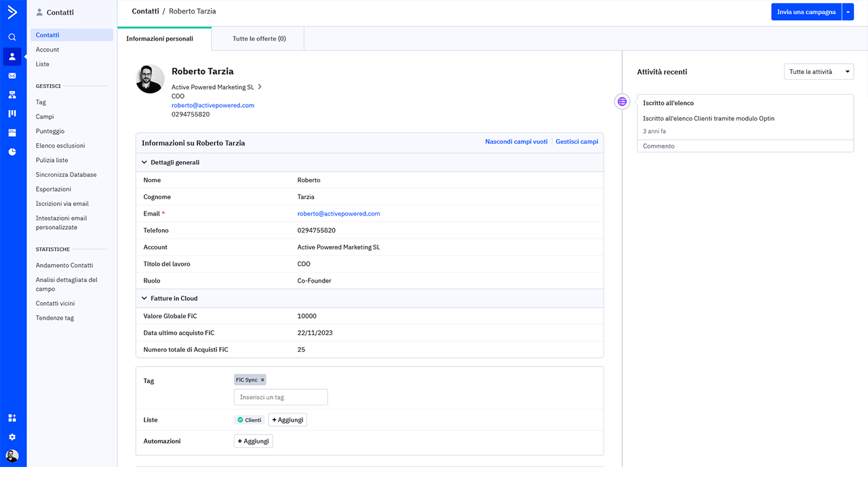
Task: Click the Inserisci un tag field
Action: 281,397
